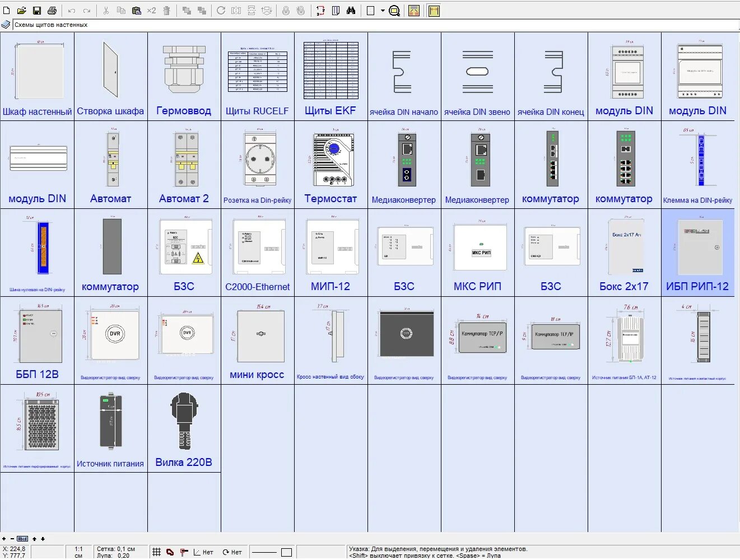This screenshot has height=560, width=740.
Task: Choose 'ячейка DIN звено' component
Action: 477,76
